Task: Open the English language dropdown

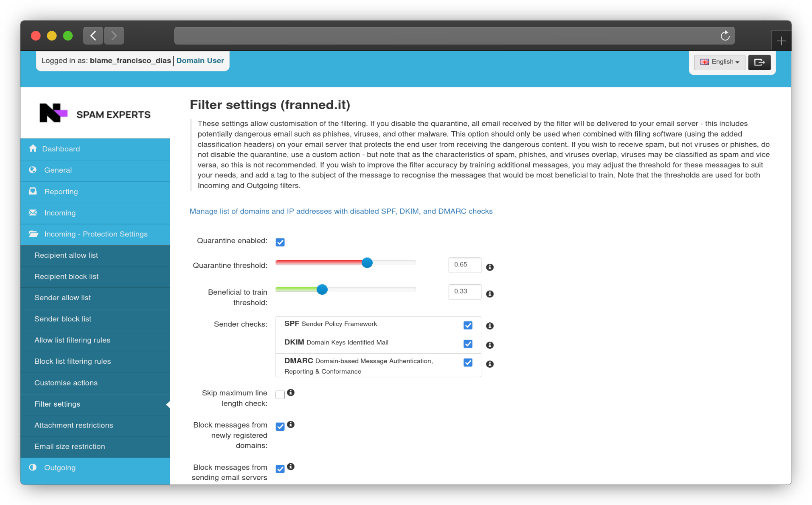Action: click(x=719, y=62)
